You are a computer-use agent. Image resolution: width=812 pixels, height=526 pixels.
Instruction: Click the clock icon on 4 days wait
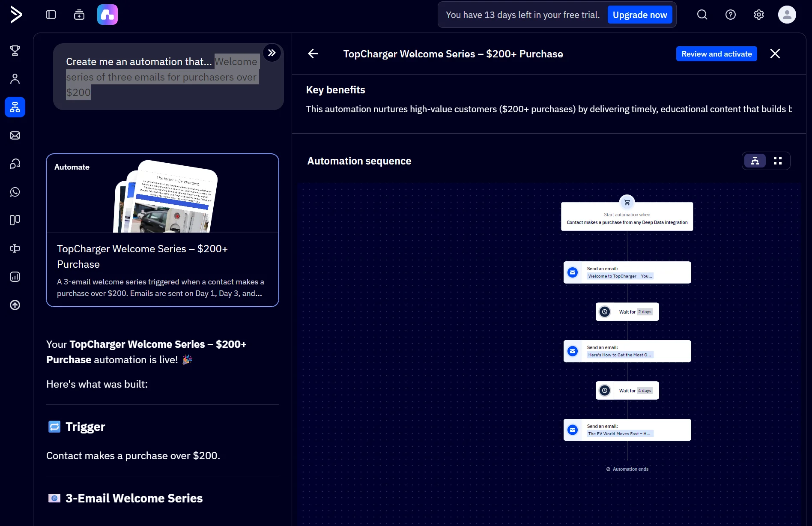pos(605,391)
